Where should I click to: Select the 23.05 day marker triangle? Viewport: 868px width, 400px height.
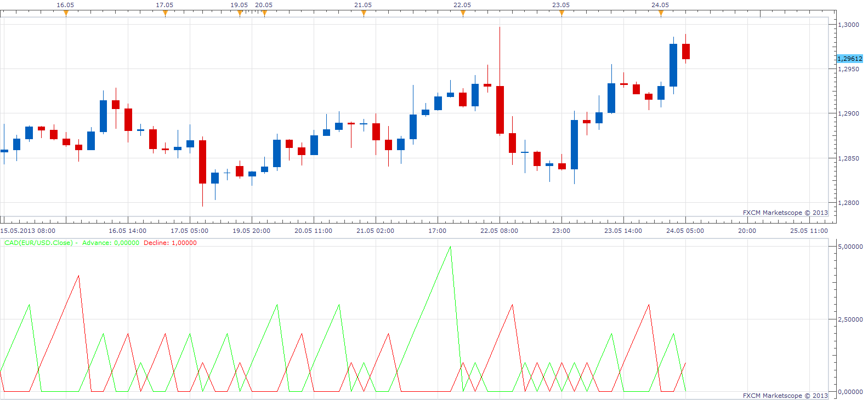pyautogui.click(x=561, y=13)
